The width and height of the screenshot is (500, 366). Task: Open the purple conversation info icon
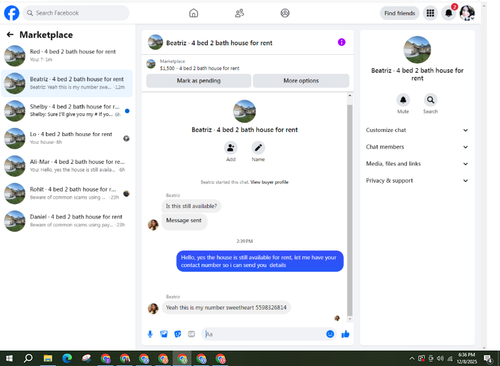click(x=341, y=42)
